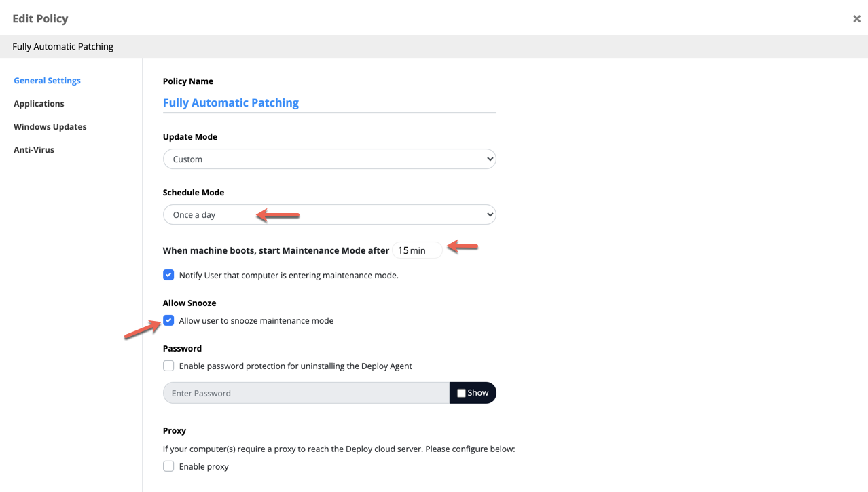
Task: Click the Proxy section heading
Action: (175, 431)
